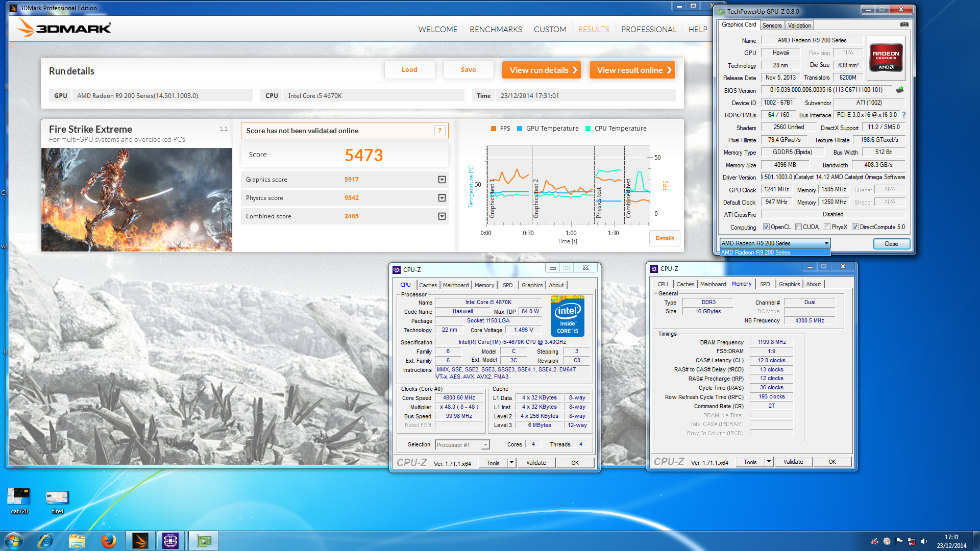This screenshot has width=980, height=551.
Task: Switch to GPU-Z taskbar button
Action: click(x=203, y=541)
